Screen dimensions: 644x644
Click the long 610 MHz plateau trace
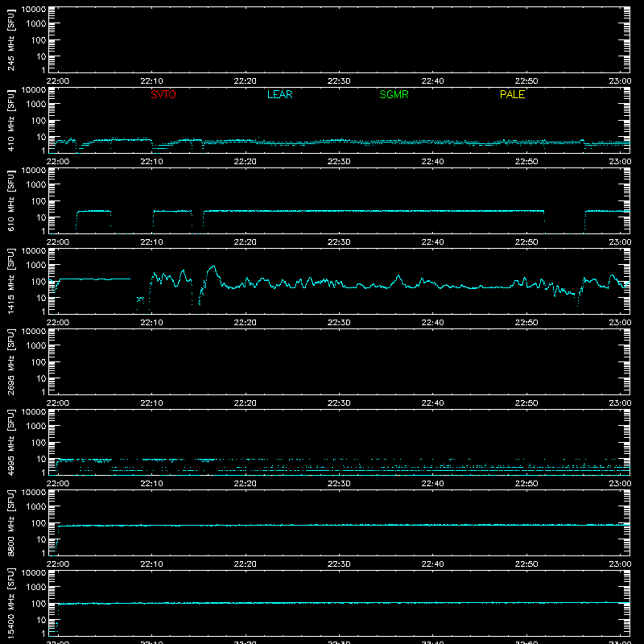pos(374,211)
